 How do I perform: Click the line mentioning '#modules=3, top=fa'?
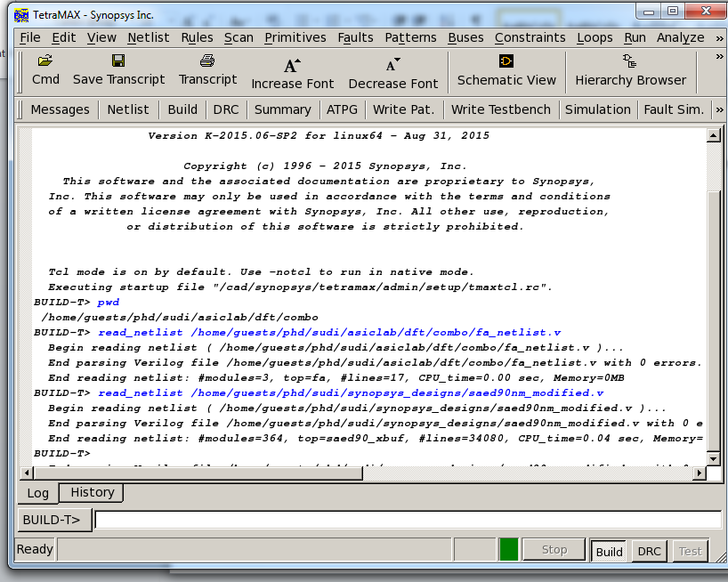coord(336,378)
